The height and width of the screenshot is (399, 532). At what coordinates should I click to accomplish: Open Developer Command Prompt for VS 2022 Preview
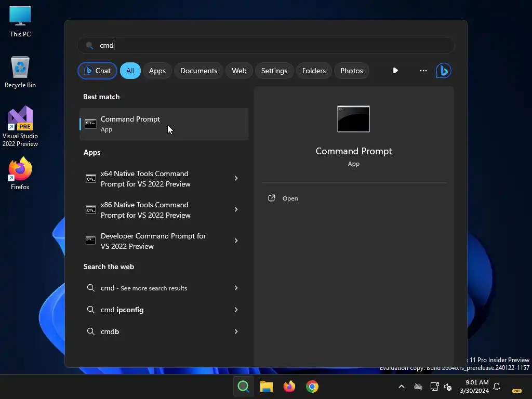(x=164, y=241)
